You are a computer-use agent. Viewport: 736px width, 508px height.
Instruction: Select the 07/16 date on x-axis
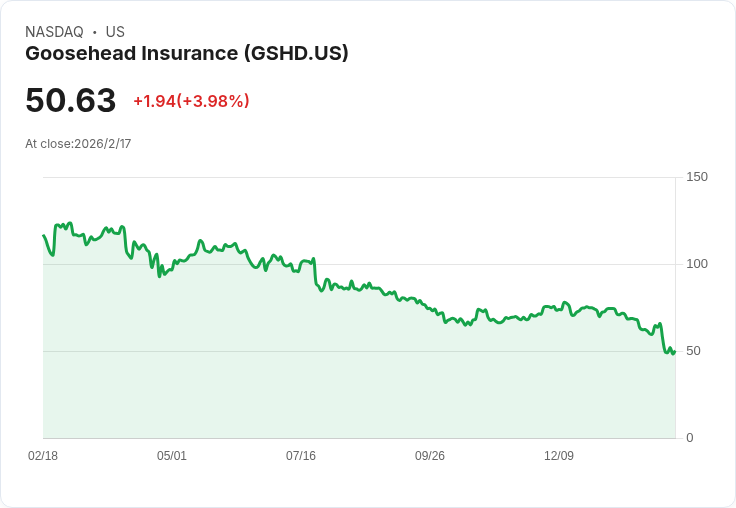point(301,456)
